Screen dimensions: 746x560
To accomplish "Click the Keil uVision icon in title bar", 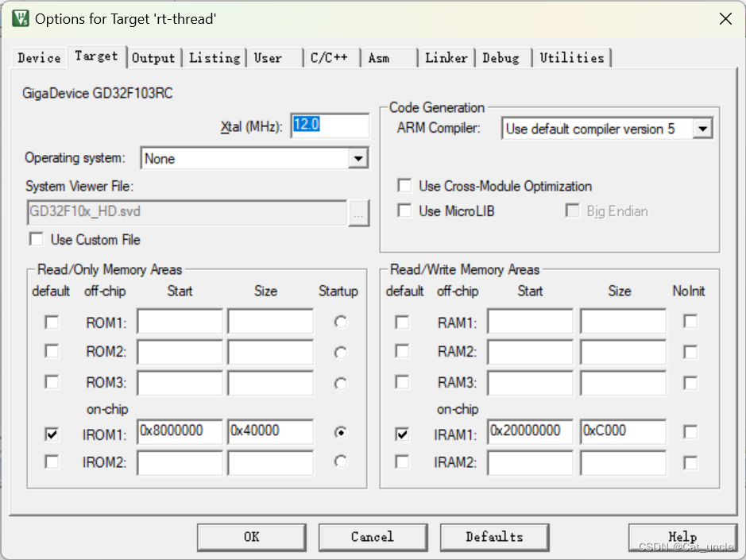I will pyautogui.click(x=21, y=18).
